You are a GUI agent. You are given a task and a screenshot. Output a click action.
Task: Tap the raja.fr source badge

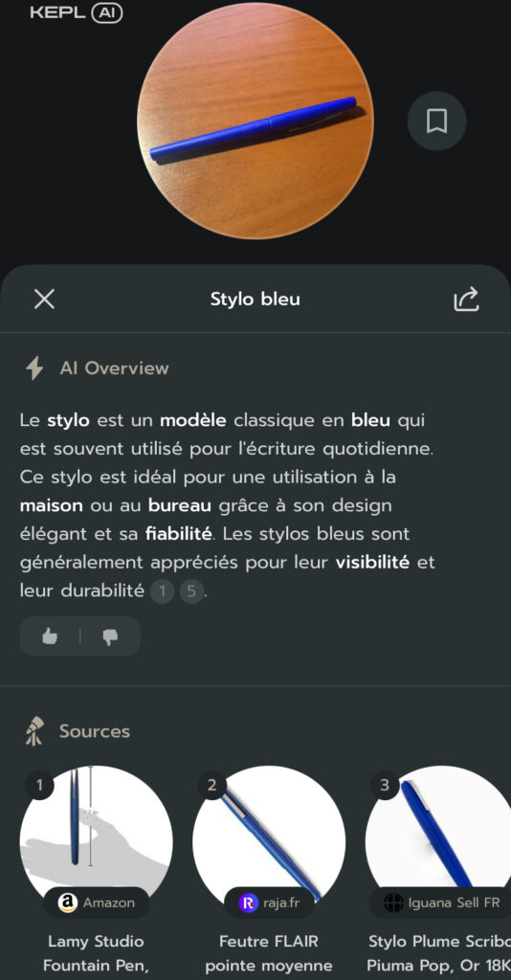click(x=269, y=902)
